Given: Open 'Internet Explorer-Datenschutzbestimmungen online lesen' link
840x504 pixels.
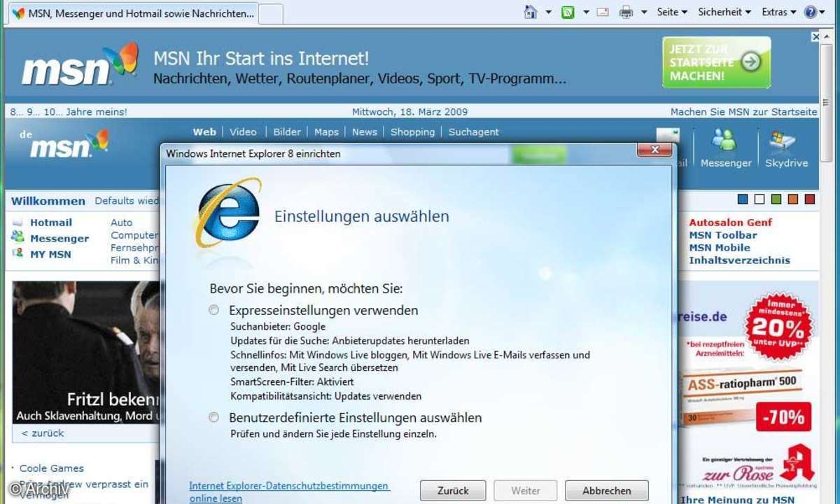Looking at the screenshot, I should (290, 492).
